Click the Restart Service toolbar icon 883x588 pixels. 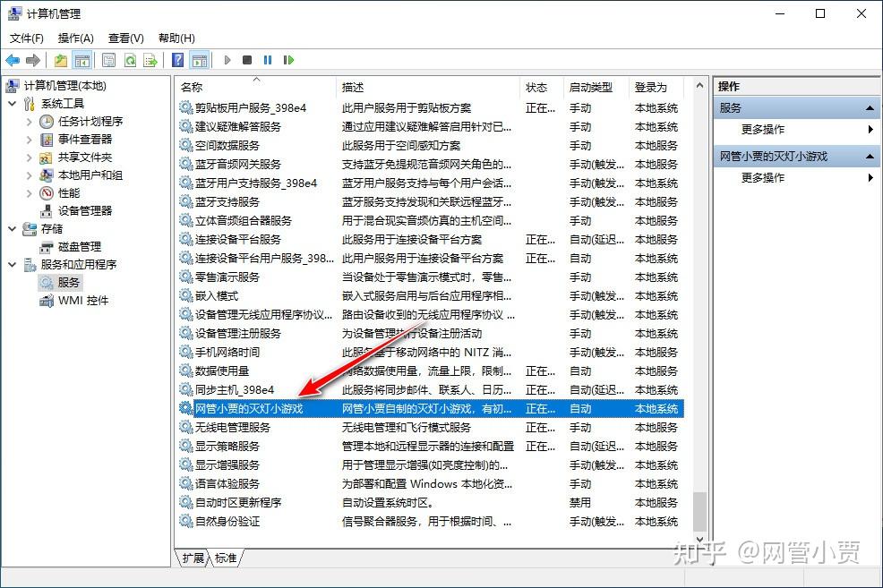(x=288, y=60)
